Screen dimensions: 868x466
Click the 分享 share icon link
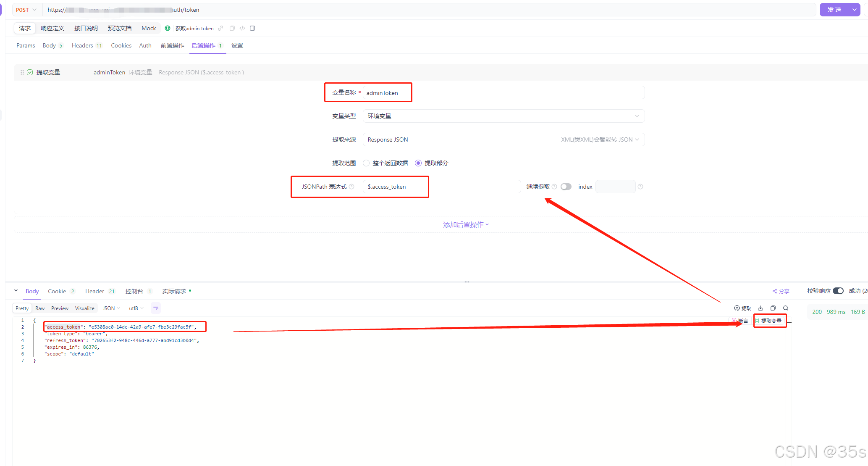pyautogui.click(x=781, y=291)
